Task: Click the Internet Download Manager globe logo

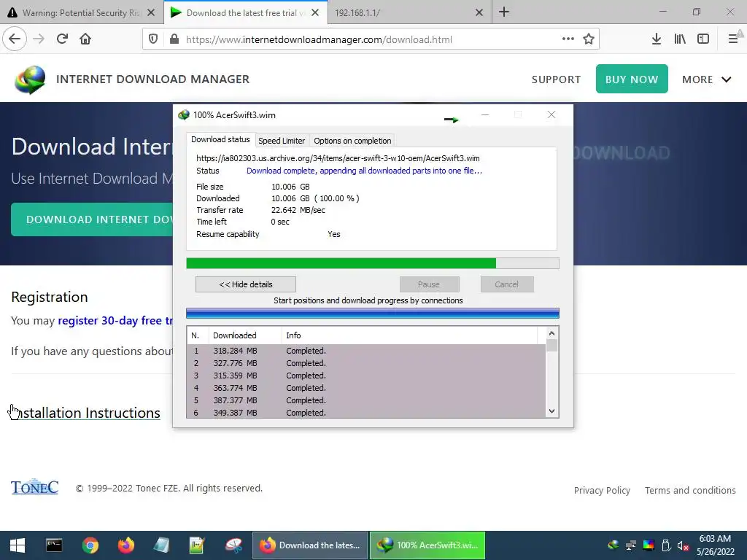Action: [30, 79]
